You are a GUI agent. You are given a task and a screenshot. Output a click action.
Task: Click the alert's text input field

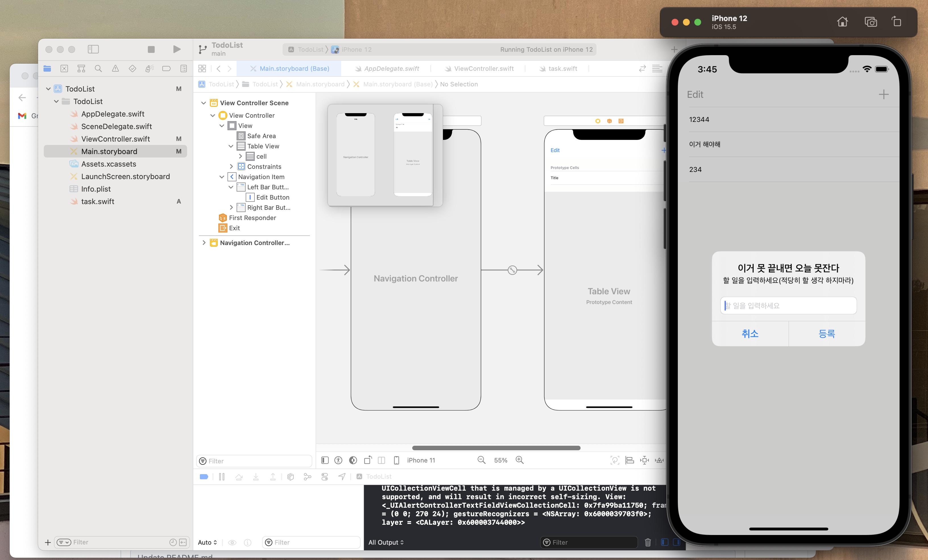(788, 305)
